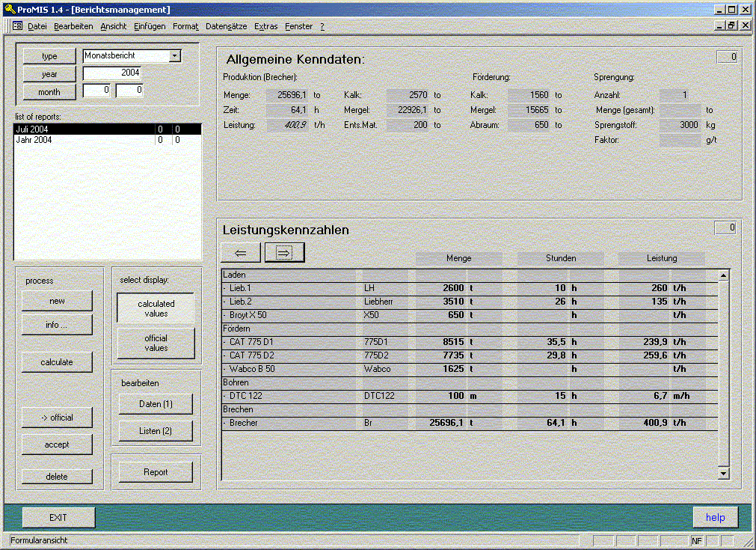Click the ProMIS key icon in title bar
Viewport: 756px width, 550px height.
(x=8, y=10)
